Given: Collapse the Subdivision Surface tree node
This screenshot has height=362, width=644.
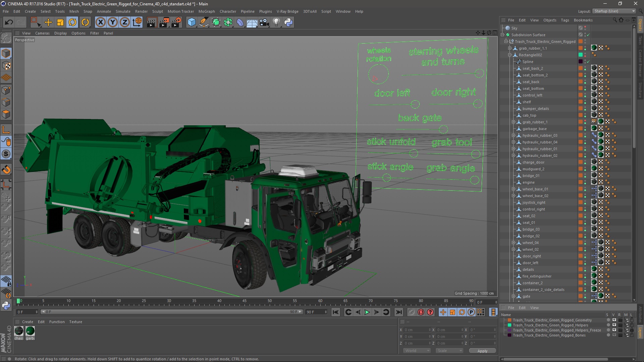Looking at the screenshot, I should pos(502,35).
